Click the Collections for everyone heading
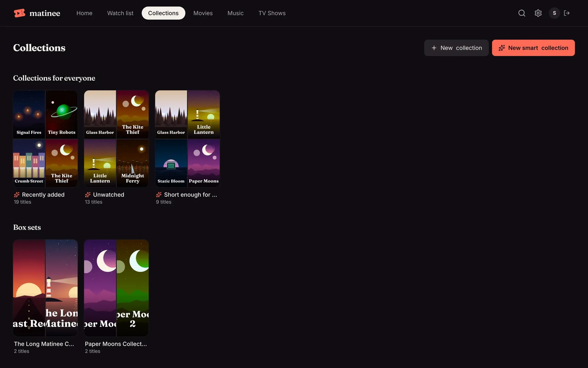Viewport: 588px width, 368px height. pyautogui.click(x=54, y=78)
